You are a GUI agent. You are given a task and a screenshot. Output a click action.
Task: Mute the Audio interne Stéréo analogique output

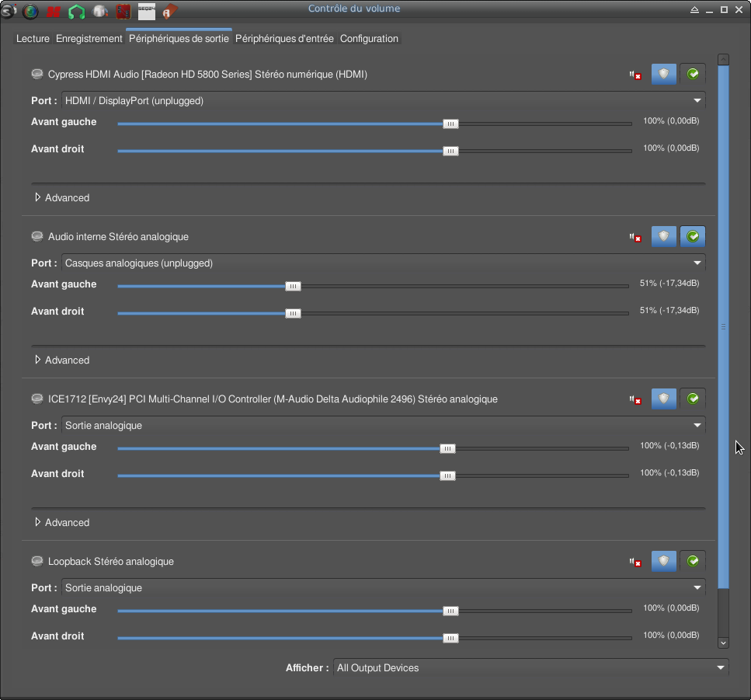pyautogui.click(x=635, y=237)
